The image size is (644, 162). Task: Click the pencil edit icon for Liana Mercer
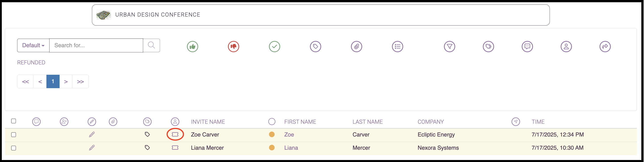pos(92,148)
